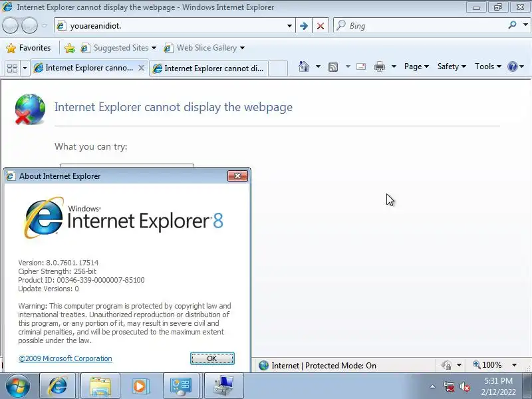This screenshot has width=532, height=399.
Task: Click the network computer taskbar icon
Action: tap(224, 386)
